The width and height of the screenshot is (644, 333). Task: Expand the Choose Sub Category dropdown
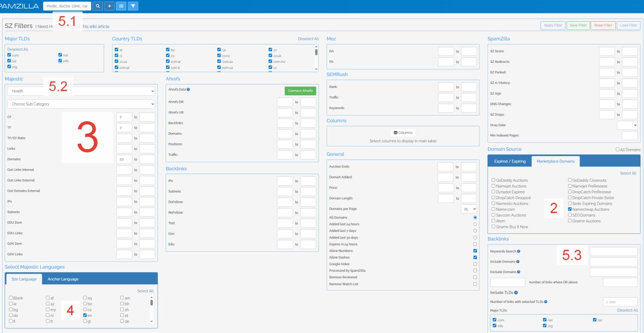pyautogui.click(x=81, y=104)
